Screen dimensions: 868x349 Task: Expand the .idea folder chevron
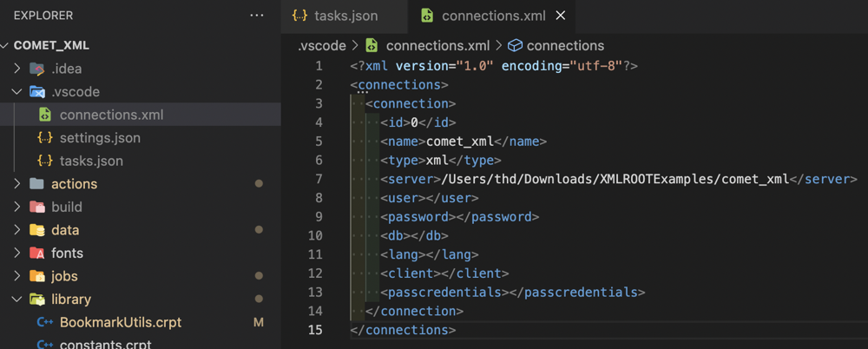pos(17,69)
